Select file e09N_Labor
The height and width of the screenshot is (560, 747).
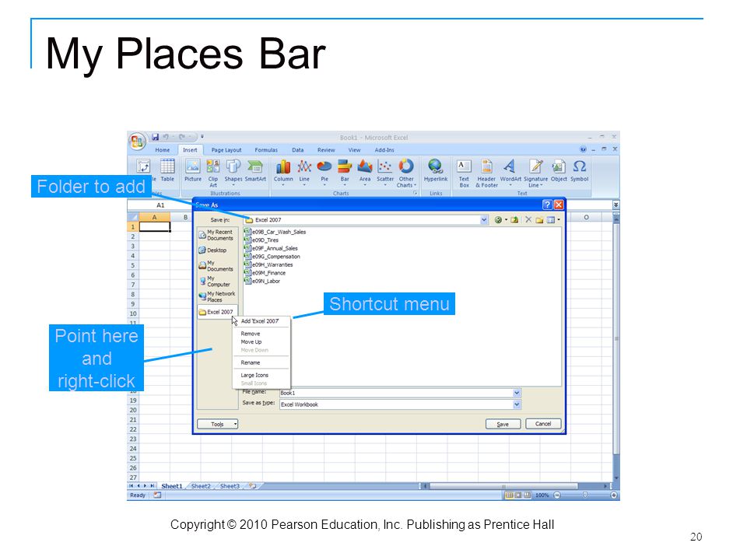pos(262,281)
